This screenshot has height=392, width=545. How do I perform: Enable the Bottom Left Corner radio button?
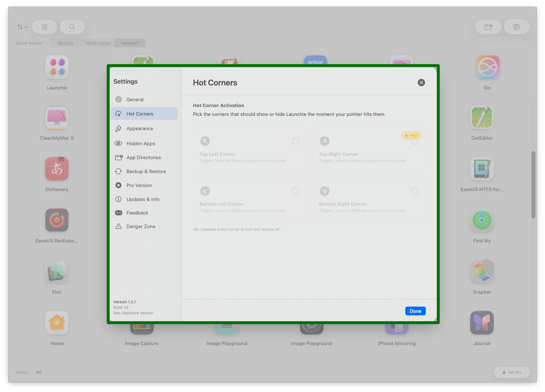(295, 191)
